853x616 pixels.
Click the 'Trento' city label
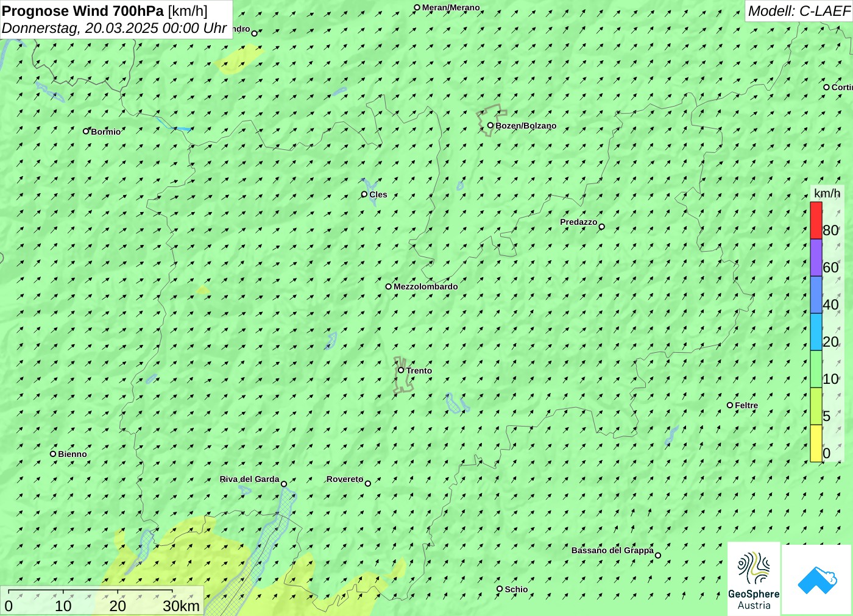pos(419,370)
